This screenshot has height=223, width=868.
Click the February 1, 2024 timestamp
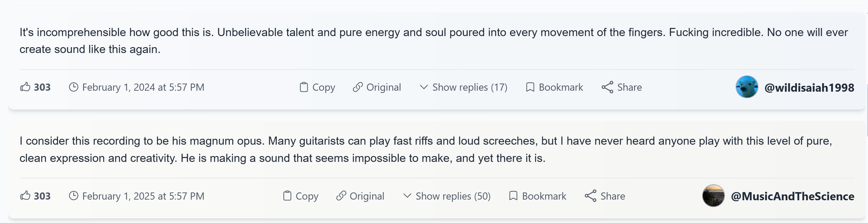(x=143, y=87)
